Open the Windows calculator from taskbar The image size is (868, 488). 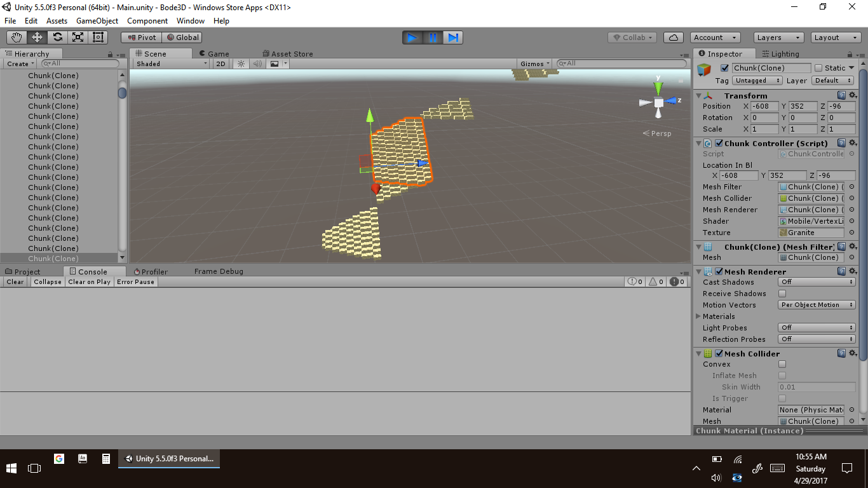coord(106,458)
